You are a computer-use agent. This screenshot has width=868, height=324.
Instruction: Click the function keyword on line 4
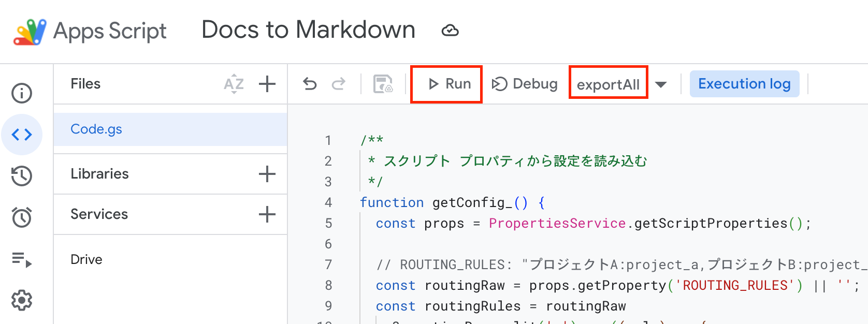(392, 202)
